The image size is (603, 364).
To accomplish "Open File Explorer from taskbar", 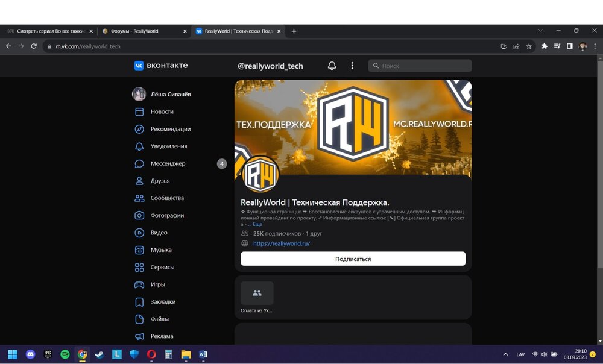I will tap(186, 354).
